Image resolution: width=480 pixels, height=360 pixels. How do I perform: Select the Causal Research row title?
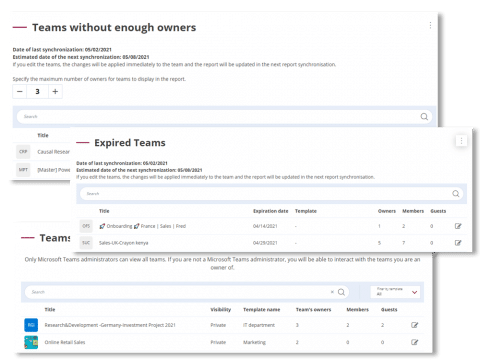54,152
